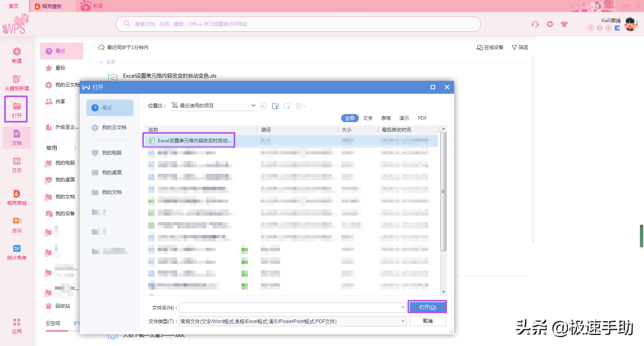The width and height of the screenshot is (644, 346).
Task: Click 在线设备 in main window
Action: [x=490, y=47]
